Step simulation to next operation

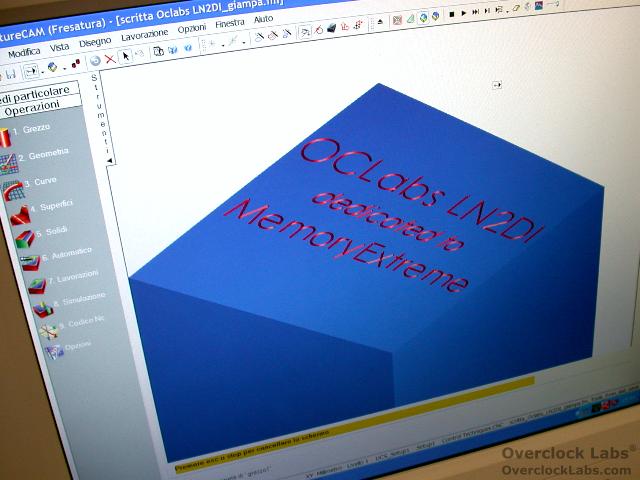click(487, 11)
